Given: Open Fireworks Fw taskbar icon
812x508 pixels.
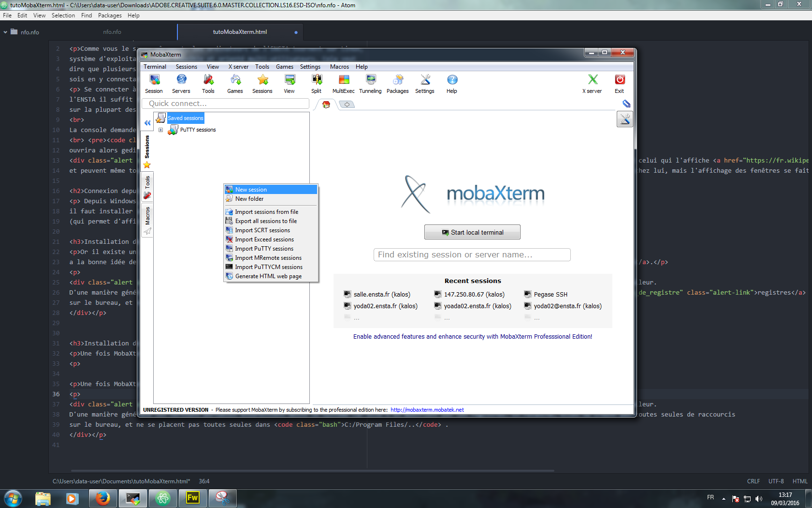Looking at the screenshot, I should tap(192, 498).
